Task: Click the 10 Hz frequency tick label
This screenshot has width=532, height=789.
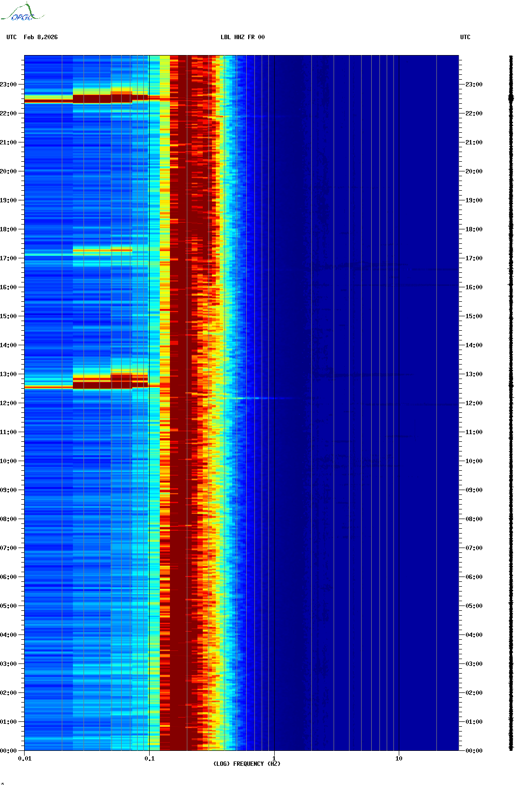Action: pyautogui.click(x=399, y=759)
